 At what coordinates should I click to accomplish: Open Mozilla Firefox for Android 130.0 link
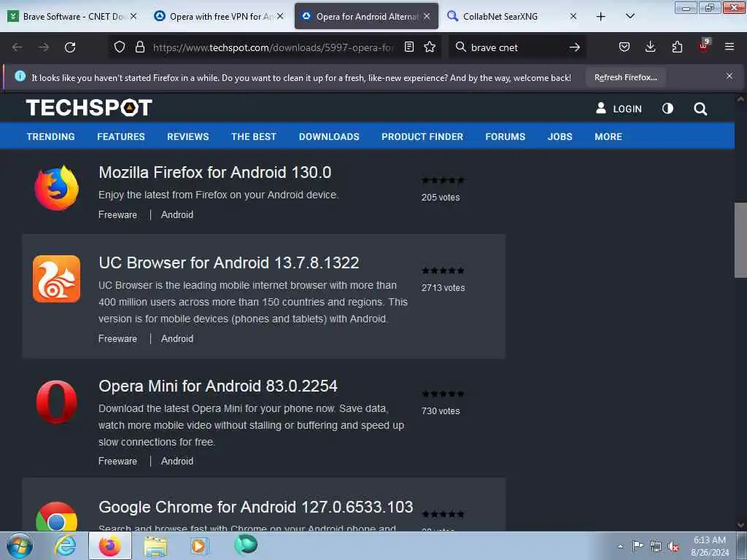coord(215,172)
